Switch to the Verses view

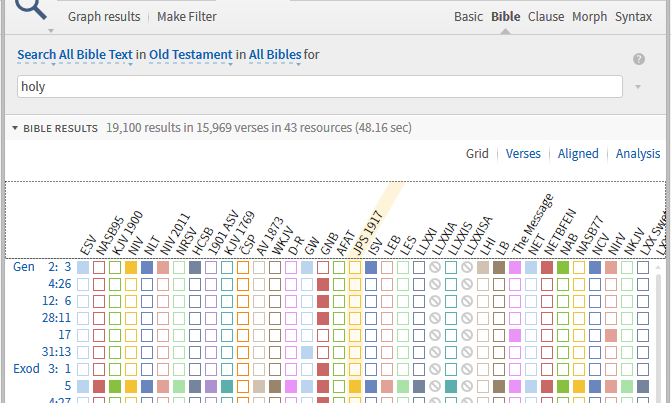[x=523, y=154]
